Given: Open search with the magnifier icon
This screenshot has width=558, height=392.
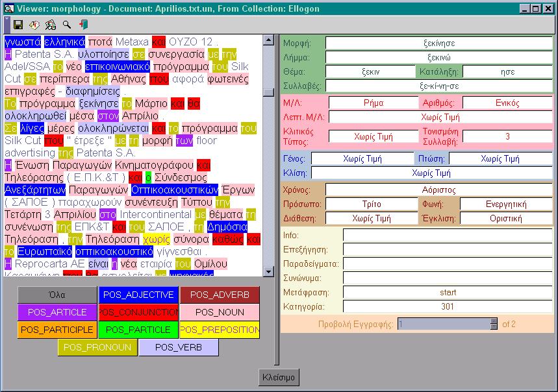Looking at the screenshot, I should pyautogui.click(x=66, y=25).
